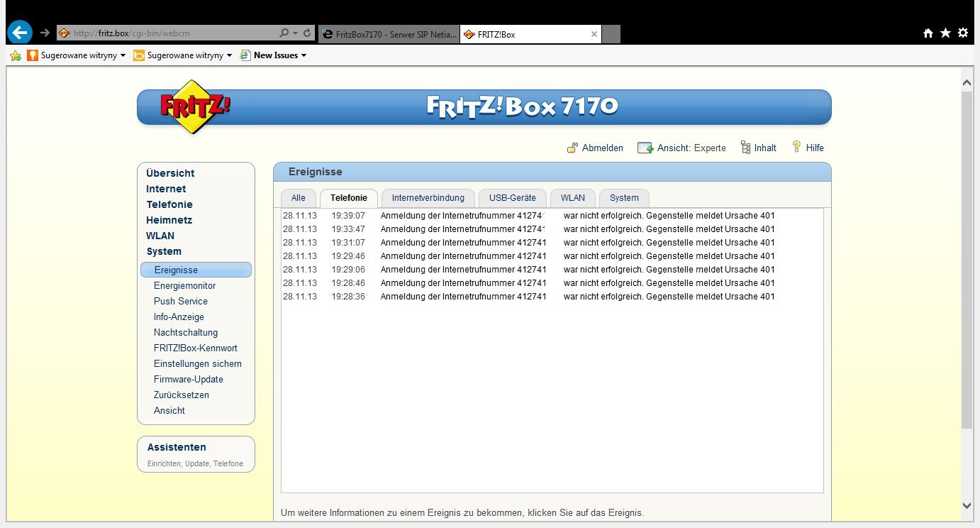The width and height of the screenshot is (980, 528).
Task: Open the browser home icon
Action: pyautogui.click(x=928, y=33)
